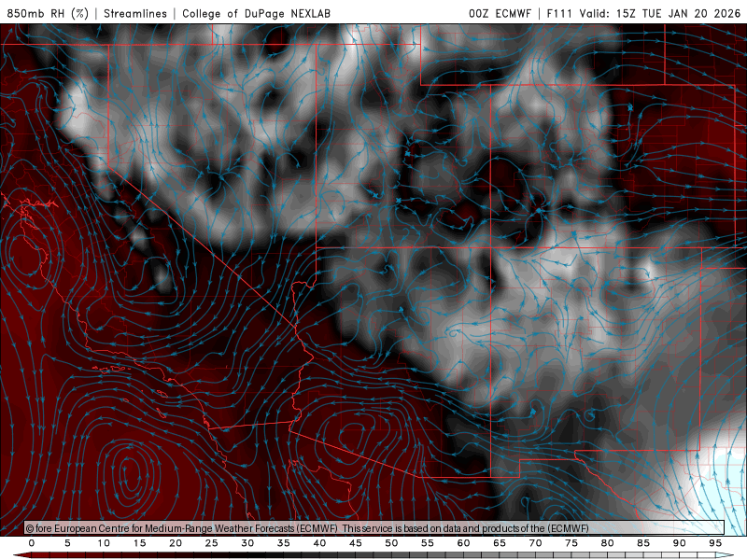This screenshot has height=560, width=747.
Task: Click the "55" value on the color scale
Action: (428, 543)
